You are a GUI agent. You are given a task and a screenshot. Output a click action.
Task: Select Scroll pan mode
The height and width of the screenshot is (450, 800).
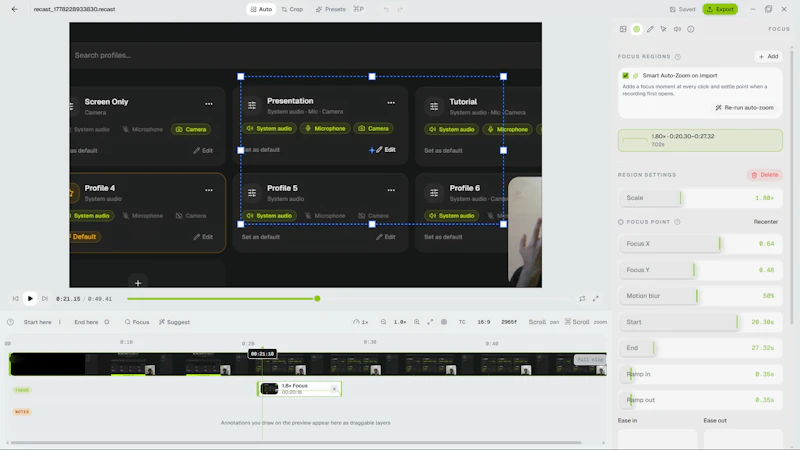click(x=543, y=322)
